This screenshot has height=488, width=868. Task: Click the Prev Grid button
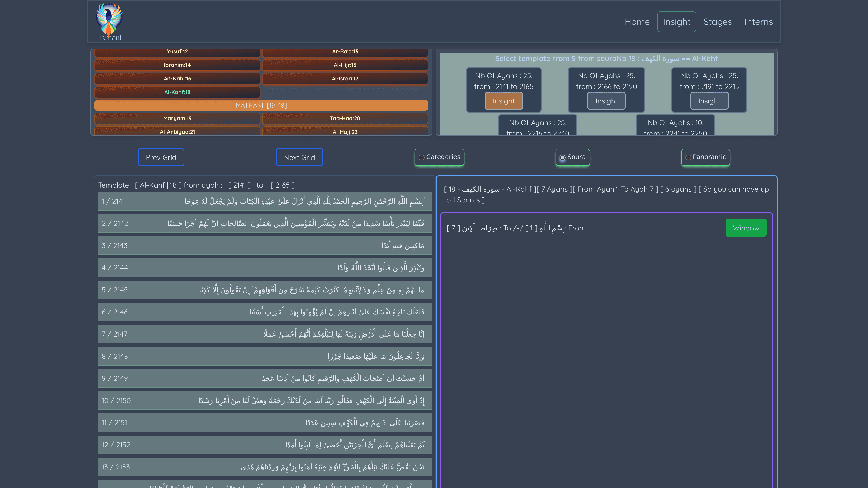click(161, 157)
